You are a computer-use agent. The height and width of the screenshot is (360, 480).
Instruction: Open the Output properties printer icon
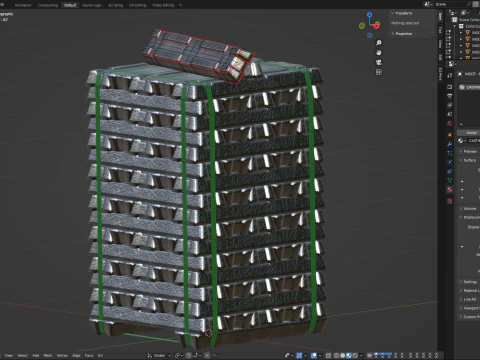(x=450, y=96)
